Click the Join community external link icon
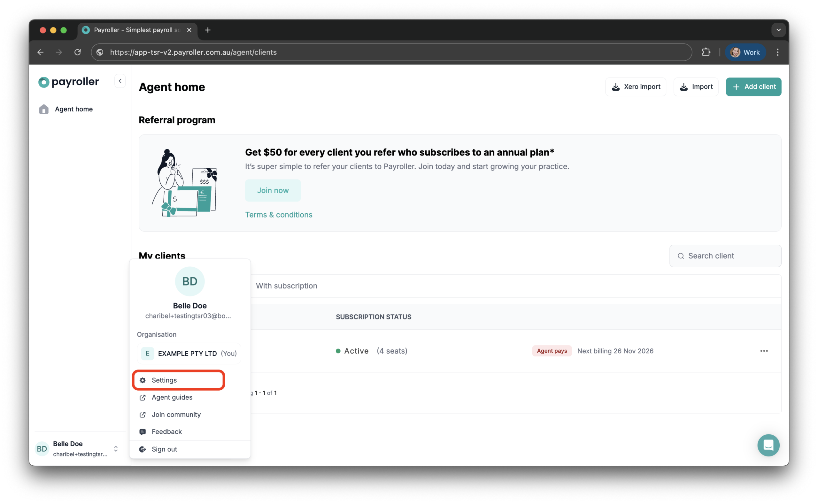The image size is (818, 504). [x=143, y=414]
